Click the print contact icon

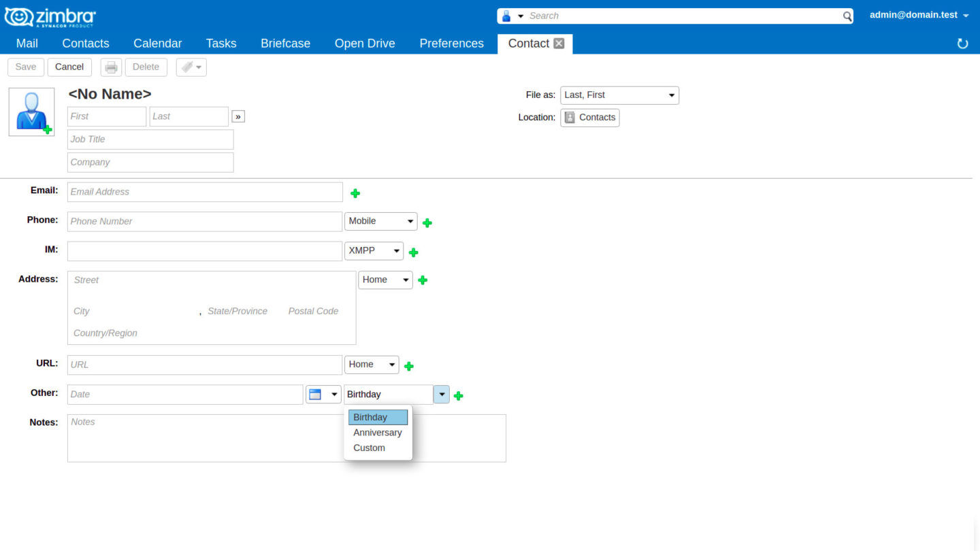point(110,67)
